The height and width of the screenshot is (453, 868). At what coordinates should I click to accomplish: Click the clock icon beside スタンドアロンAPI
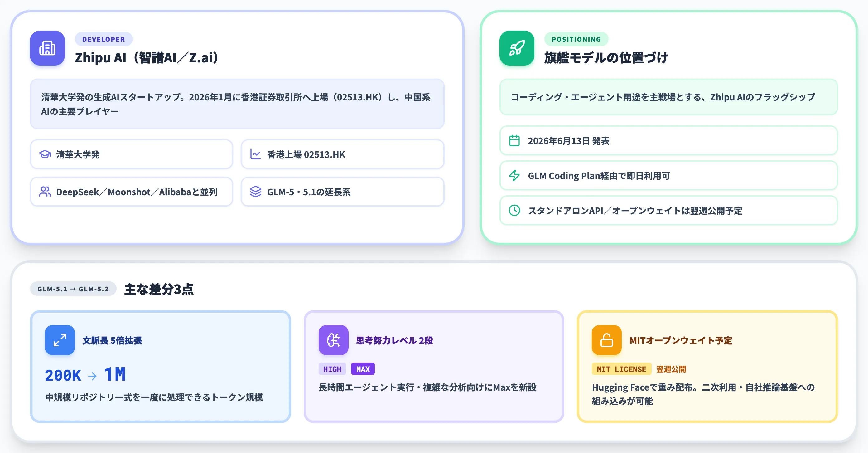pos(514,210)
